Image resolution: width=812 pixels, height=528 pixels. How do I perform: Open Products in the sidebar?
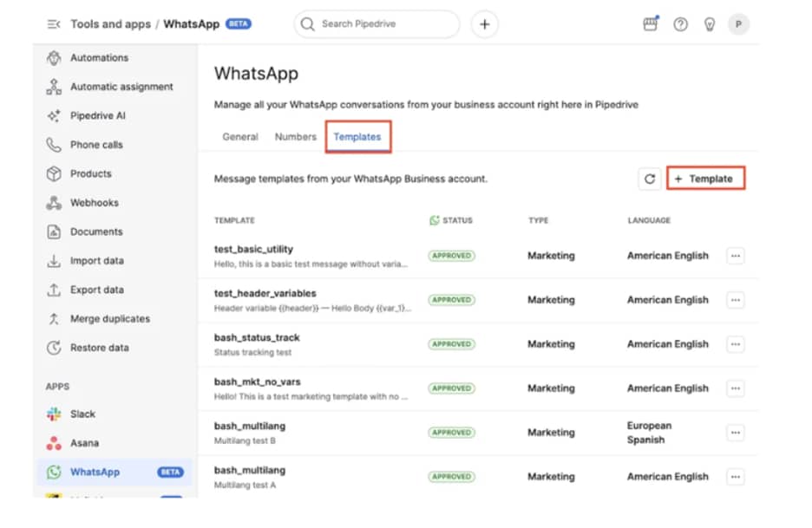tap(90, 173)
